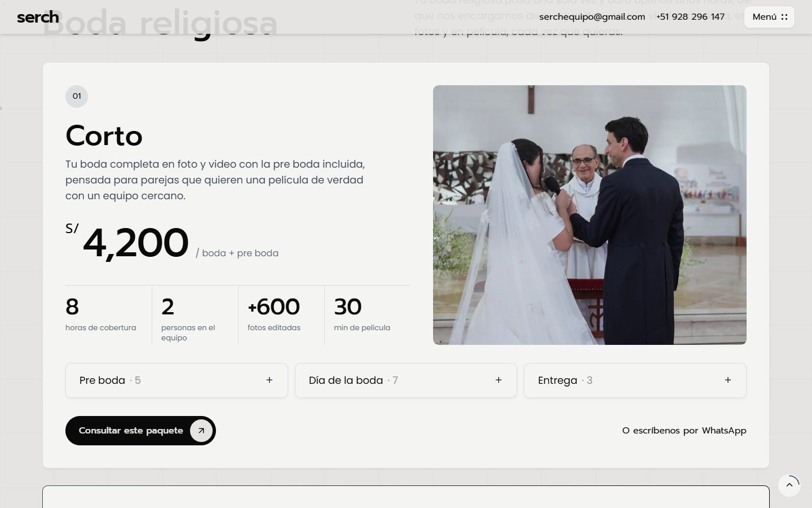Click the plus icon in Día de la boda

(x=498, y=380)
